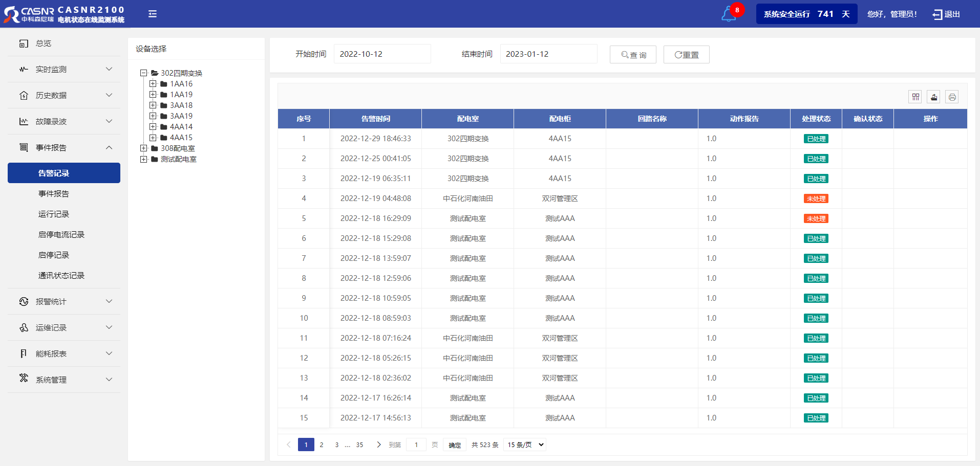Open the column filter grid icon
The height and width of the screenshot is (466, 980).
[x=915, y=97]
